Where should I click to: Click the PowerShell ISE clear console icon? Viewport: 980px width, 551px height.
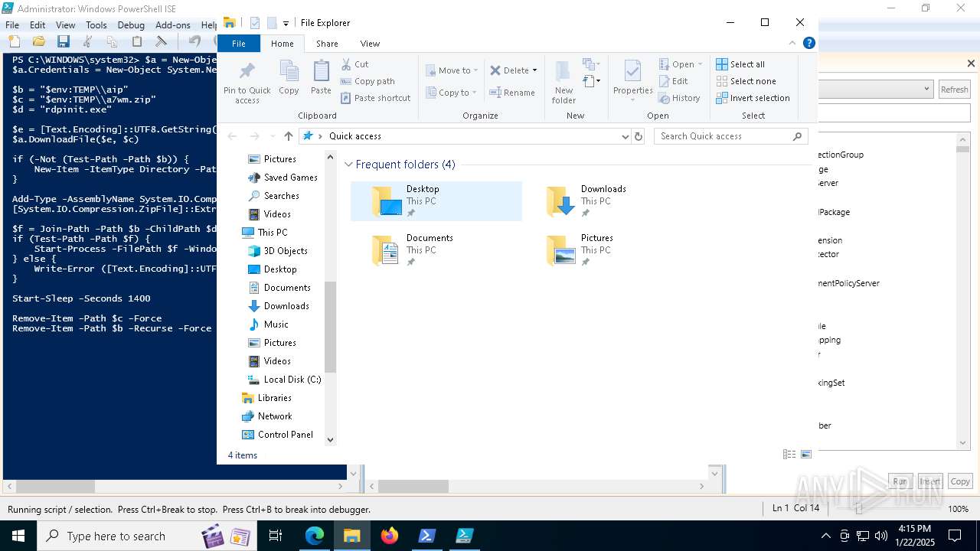click(x=161, y=41)
